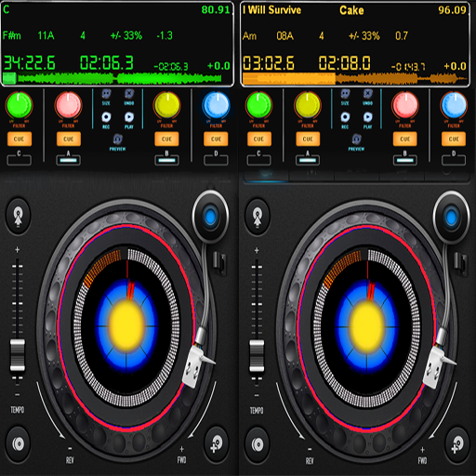Click the F#m key label on left deck
The height and width of the screenshot is (476, 476).
[12, 35]
